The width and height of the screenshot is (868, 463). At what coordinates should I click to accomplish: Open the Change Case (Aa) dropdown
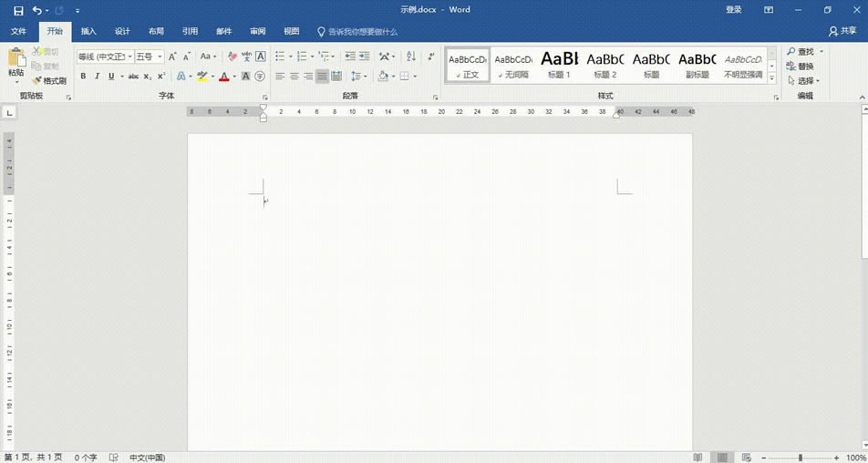coord(208,57)
